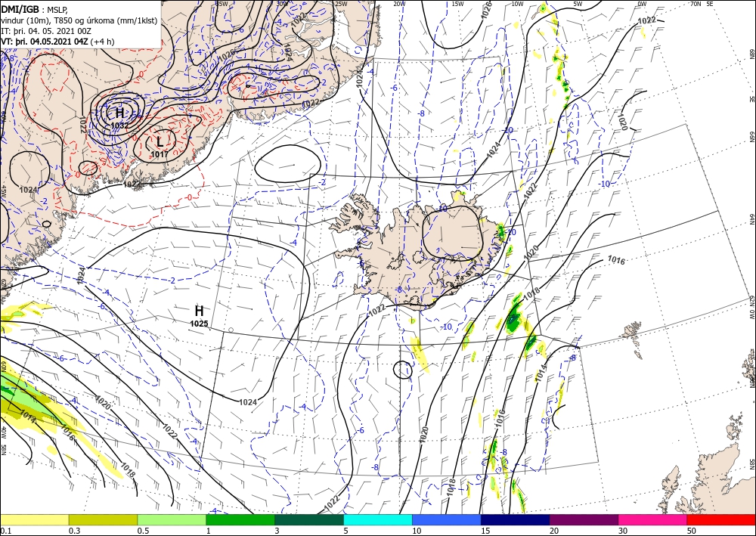The height and width of the screenshot is (536, 756).
Task: Select the purple 20 mm legend swatch
Action: pyautogui.click(x=584, y=519)
